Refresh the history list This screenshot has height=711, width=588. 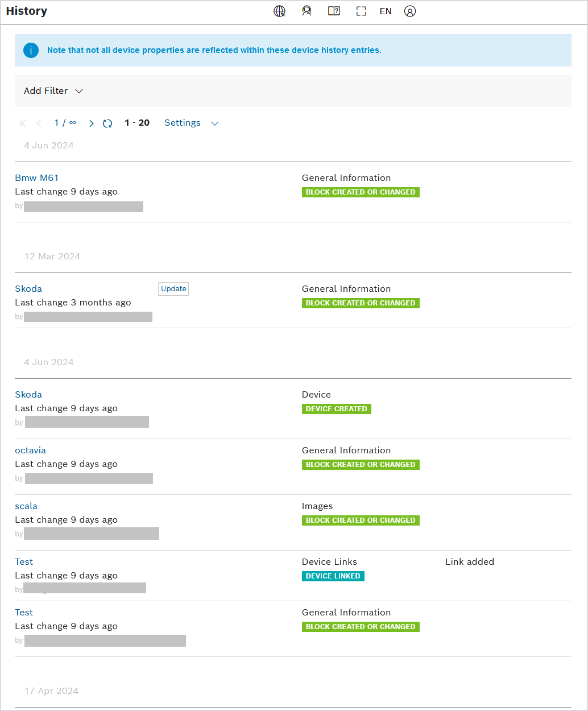click(x=107, y=123)
